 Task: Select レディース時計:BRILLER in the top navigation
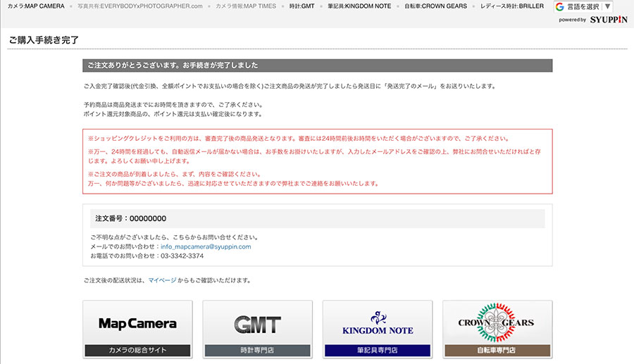point(512,6)
